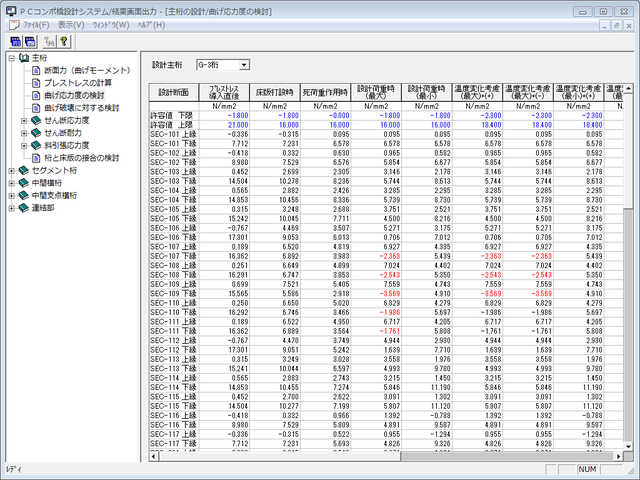Click the yellow question mark help icon
This screenshot has width=640, height=480.
63,41
